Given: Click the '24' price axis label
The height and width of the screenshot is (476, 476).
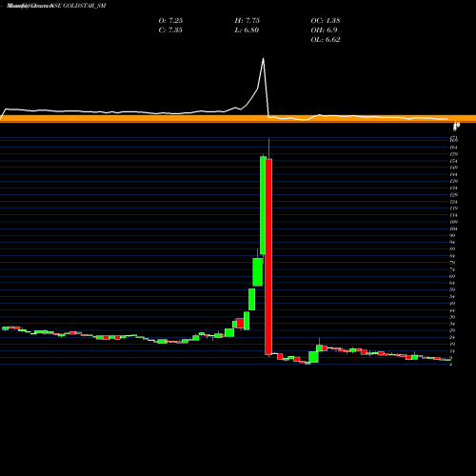Looking at the screenshot, I should 452,337.
